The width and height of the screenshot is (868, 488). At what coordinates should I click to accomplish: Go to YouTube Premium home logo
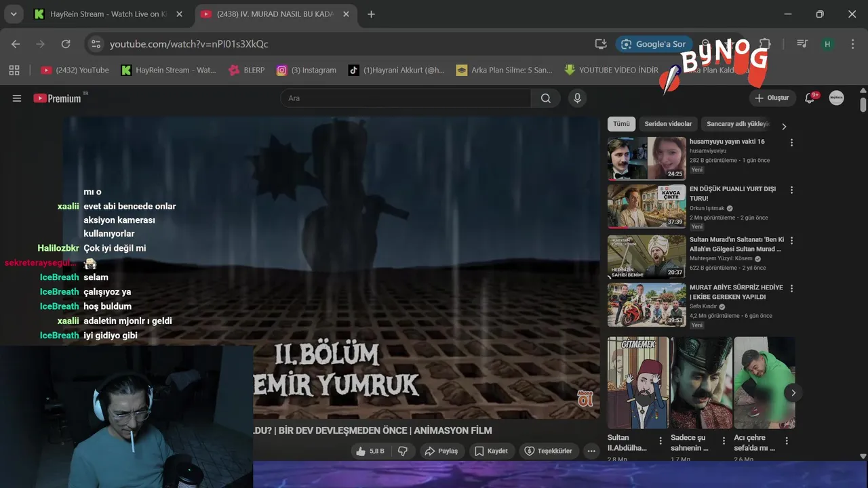(57, 98)
